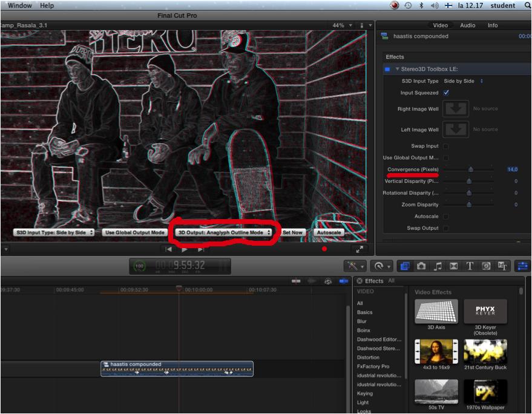This screenshot has width=532, height=414.
Task: Open Spotlight search
Action: coord(528,5)
